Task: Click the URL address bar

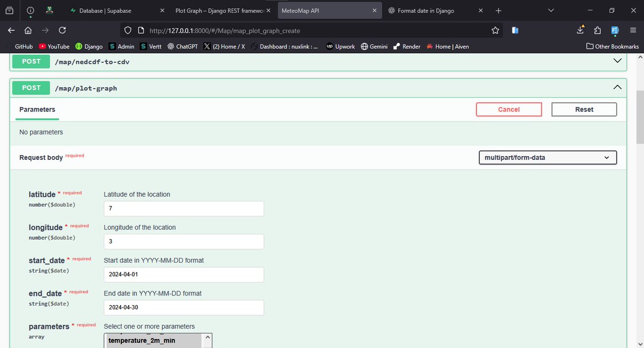Action: pos(311,31)
